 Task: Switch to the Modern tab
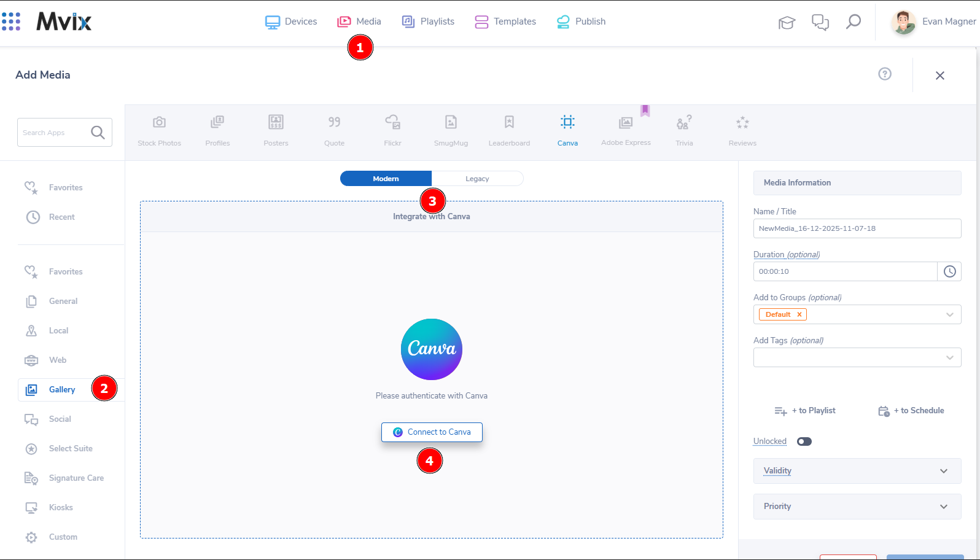pyautogui.click(x=386, y=179)
